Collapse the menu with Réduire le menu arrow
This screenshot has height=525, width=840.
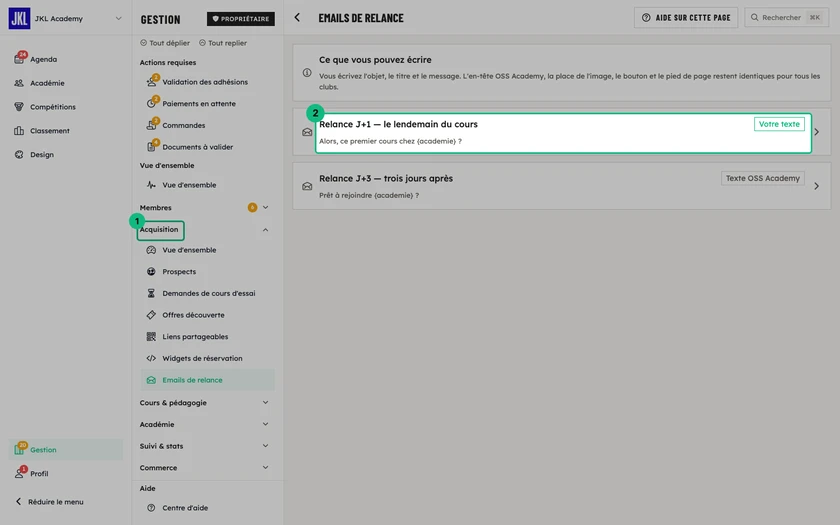pyautogui.click(x=18, y=501)
